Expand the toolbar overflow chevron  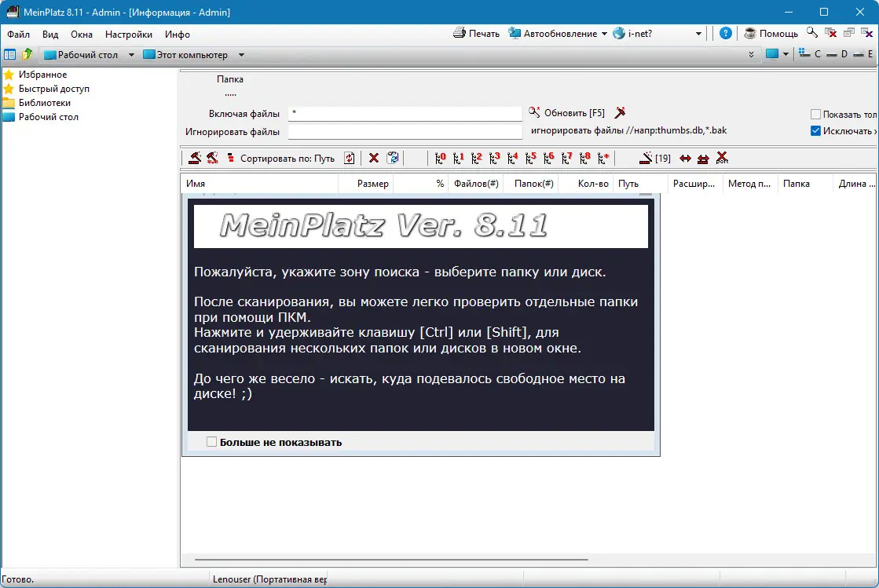click(751, 54)
